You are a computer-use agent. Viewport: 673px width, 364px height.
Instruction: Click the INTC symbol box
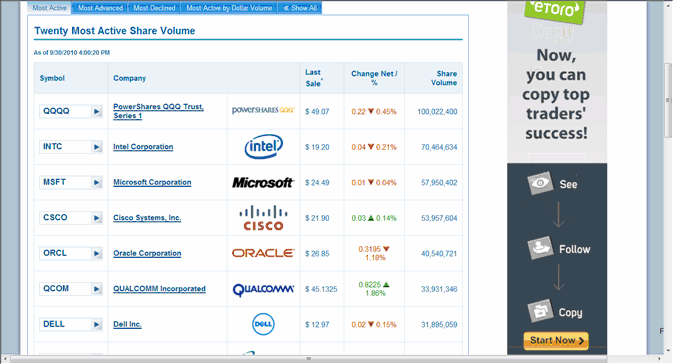[x=70, y=147]
